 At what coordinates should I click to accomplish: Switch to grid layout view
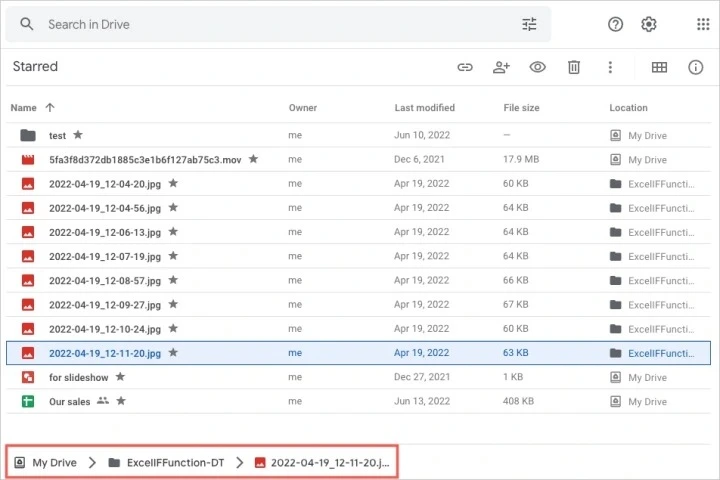click(659, 68)
